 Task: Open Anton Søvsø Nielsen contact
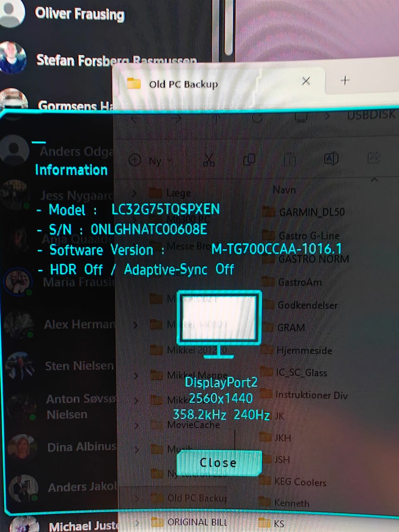[81, 407]
